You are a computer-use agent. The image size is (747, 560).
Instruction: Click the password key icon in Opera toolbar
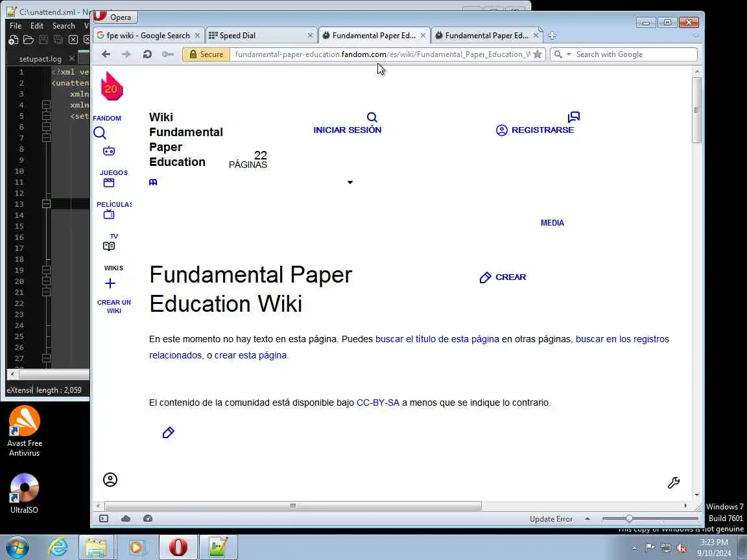click(168, 54)
